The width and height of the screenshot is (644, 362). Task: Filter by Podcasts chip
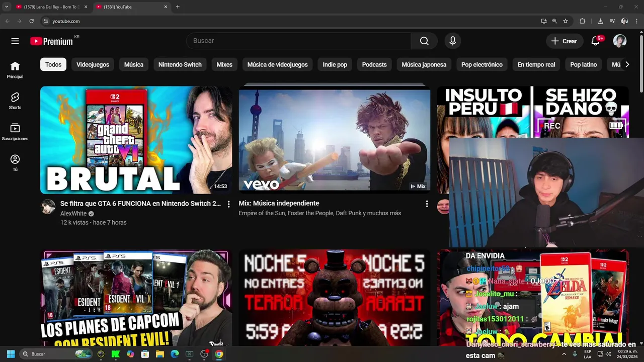374,64
